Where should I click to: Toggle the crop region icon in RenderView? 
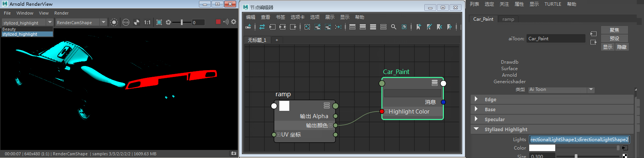click(x=159, y=22)
